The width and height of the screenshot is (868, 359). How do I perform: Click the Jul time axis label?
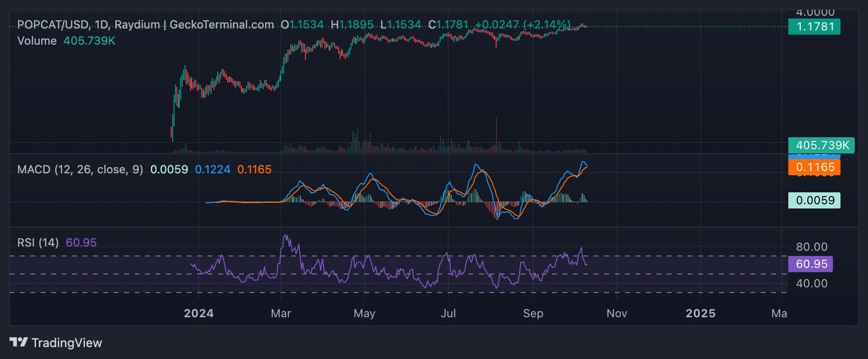click(x=448, y=313)
